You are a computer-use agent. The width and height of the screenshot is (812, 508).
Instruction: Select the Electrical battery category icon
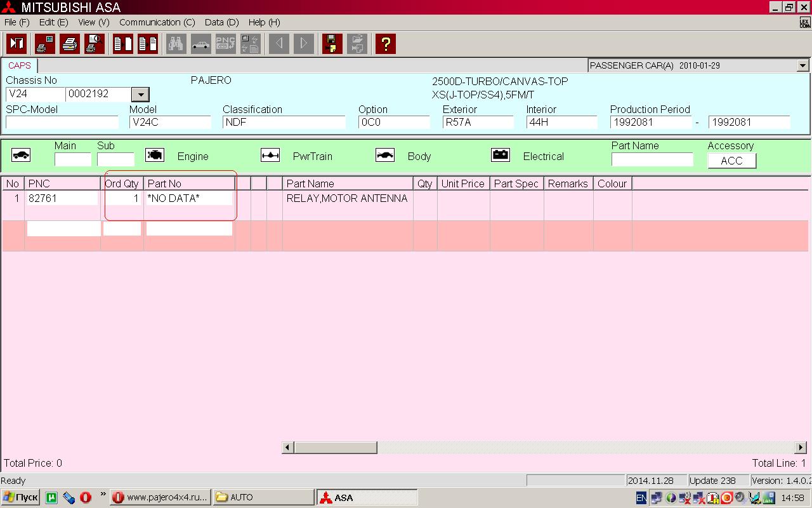pos(501,156)
